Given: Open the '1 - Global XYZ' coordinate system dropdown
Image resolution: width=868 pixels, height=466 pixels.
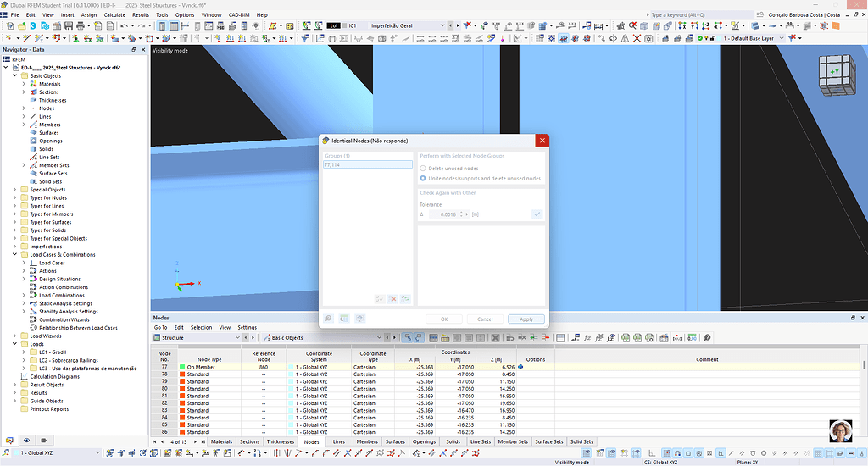Looking at the screenshot, I should (97, 452).
